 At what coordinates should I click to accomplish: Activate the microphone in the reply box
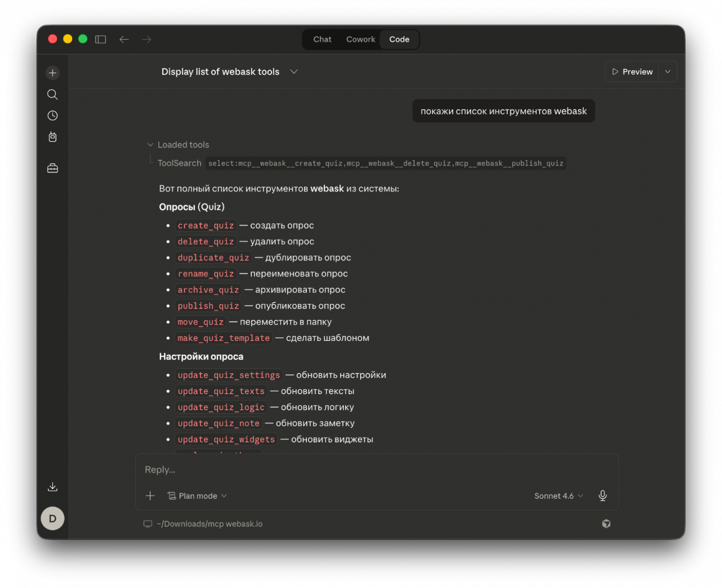pos(603,495)
